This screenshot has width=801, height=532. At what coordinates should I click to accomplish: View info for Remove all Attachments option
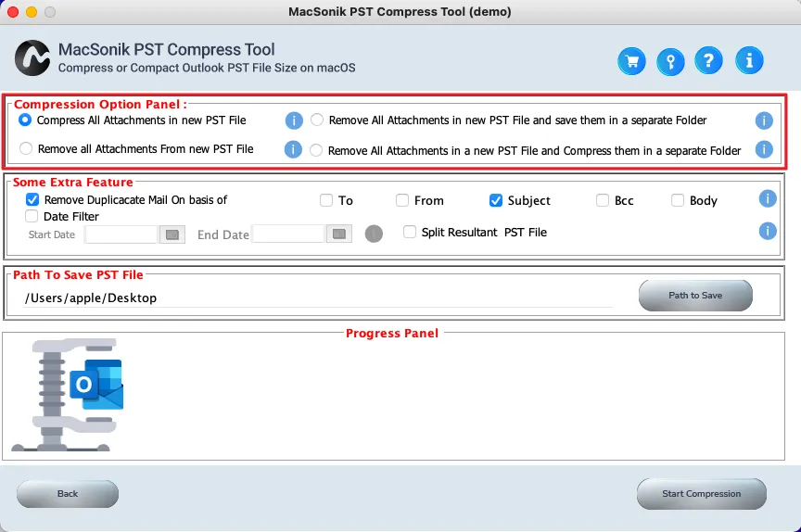point(293,149)
